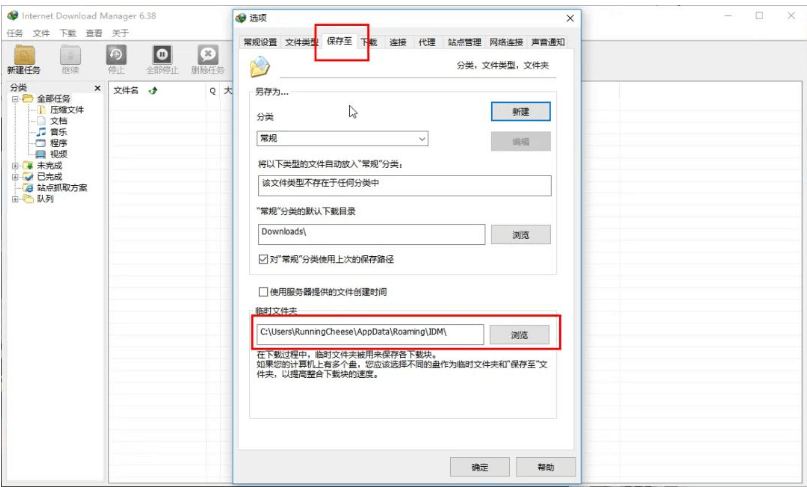Viewport: 807px width, 487px height.
Task: Expand the 队列 tree node
Action: [15, 198]
